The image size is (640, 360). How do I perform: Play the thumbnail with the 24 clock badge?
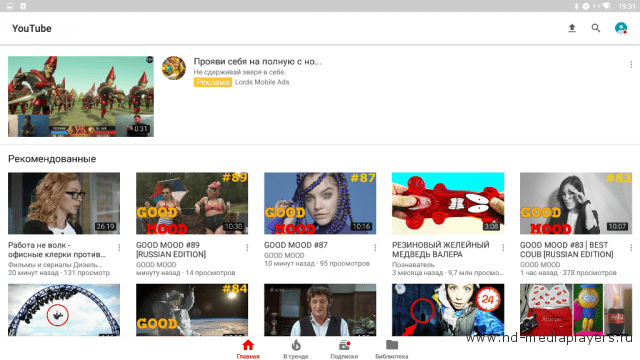(448, 310)
